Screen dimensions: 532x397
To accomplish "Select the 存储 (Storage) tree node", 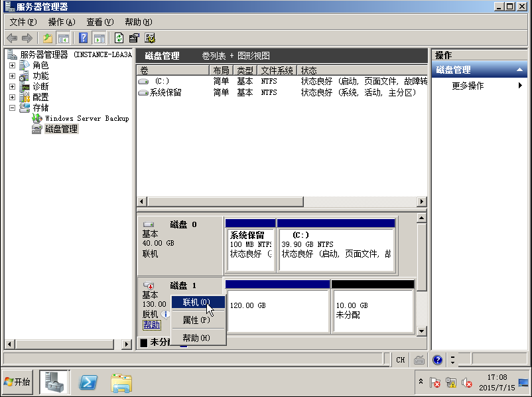I will (40, 108).
